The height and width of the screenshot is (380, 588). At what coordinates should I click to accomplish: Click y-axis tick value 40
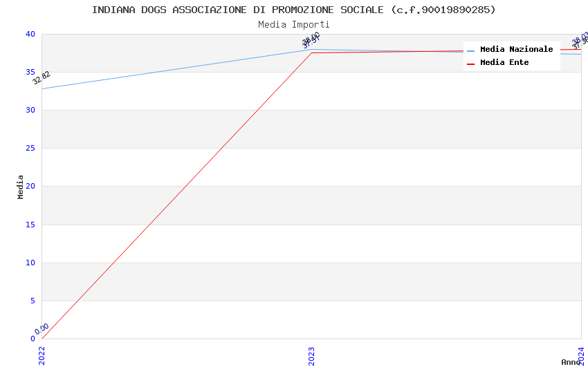30,34
